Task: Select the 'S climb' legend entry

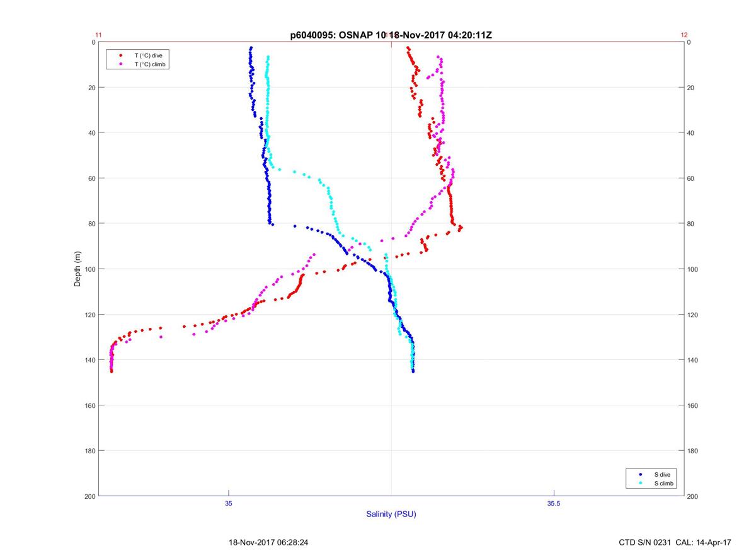Action: point(664,483)
